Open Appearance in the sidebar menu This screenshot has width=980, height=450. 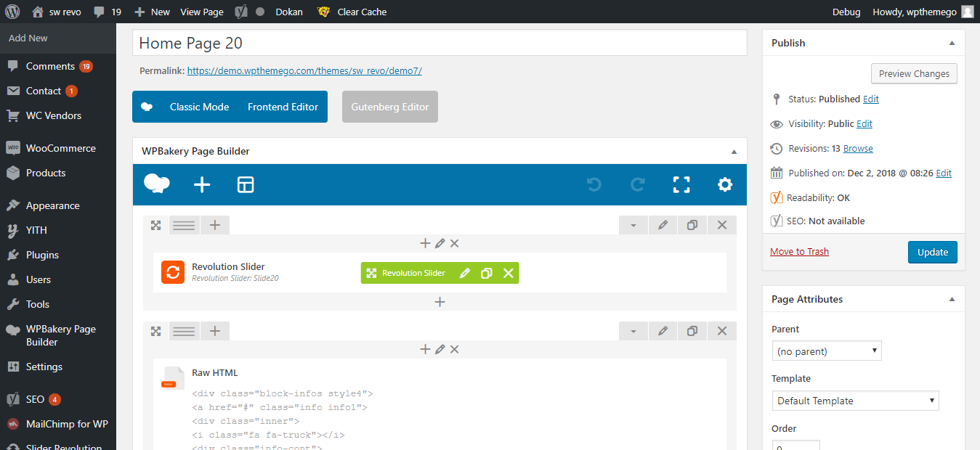52,205
